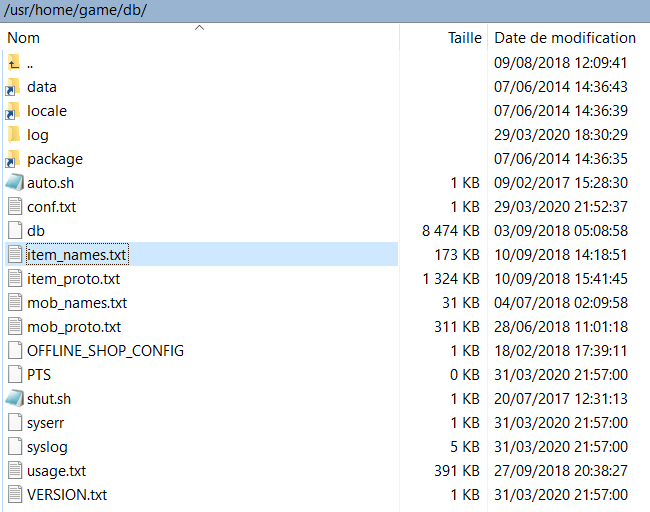
Task: Select the mob_proto.txt file name
Action: pyautogui.click(x=74, y=328)
